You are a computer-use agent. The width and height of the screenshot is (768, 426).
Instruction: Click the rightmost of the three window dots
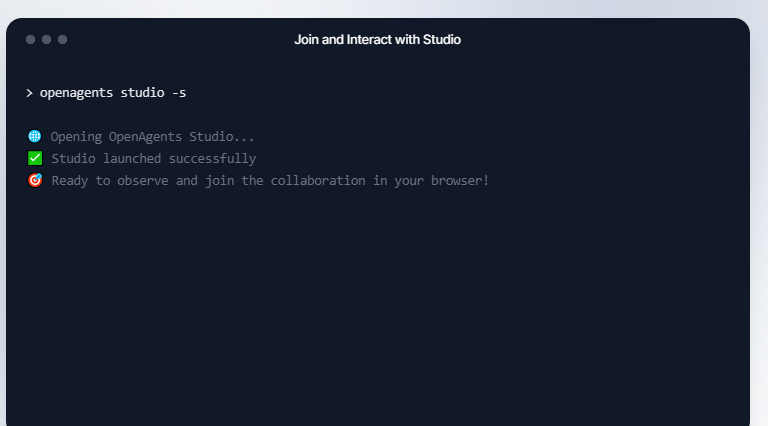point(62,40)
